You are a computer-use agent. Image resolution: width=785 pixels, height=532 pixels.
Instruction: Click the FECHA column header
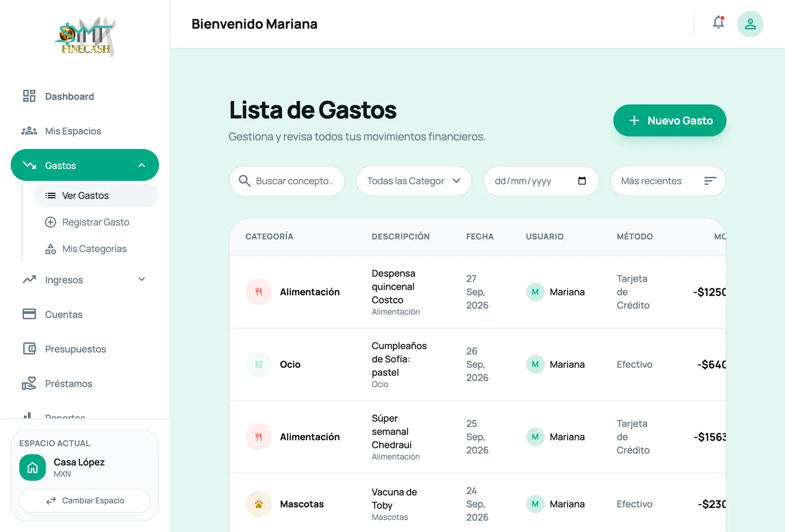coord(480,236)
